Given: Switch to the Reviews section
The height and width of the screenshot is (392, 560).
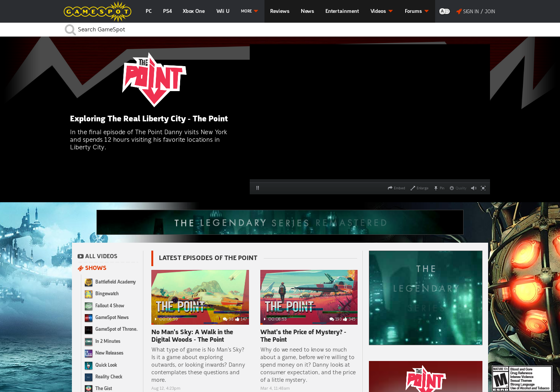Looking at the screenshot, I should pyautogui.click(x=280, y=11).
